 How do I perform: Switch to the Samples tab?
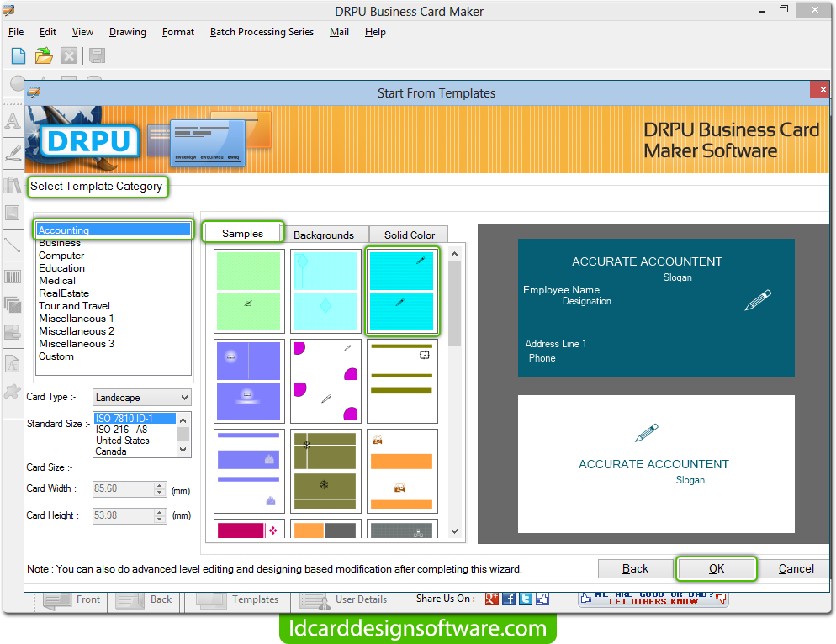coord(242,234)
